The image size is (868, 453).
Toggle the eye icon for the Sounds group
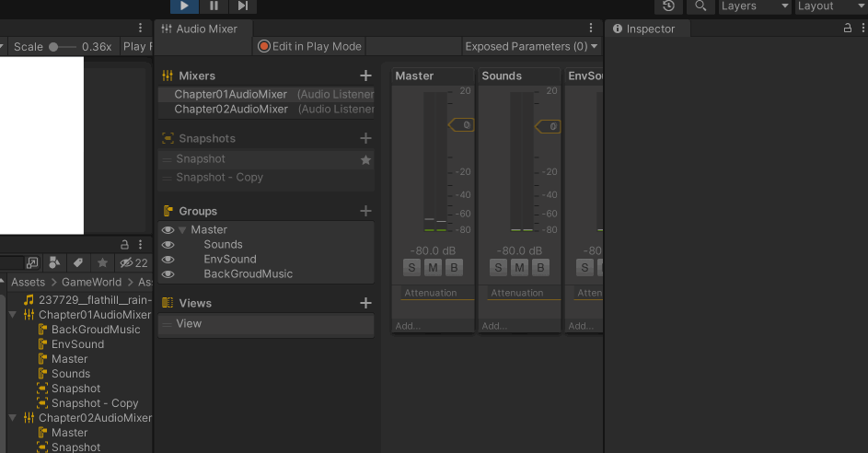[168, 245]
